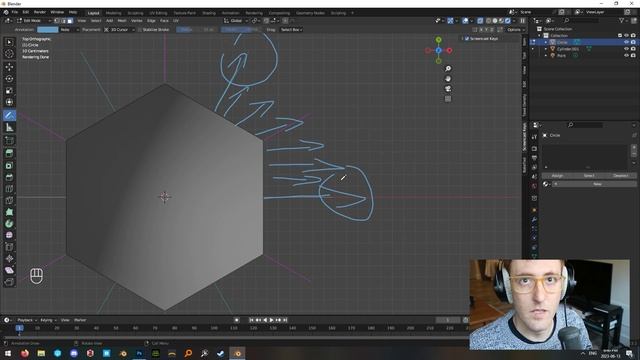Click the current frame marker in timeline
Image resolution: width=640 pixels, height=360 pixels.
point(19,328)
